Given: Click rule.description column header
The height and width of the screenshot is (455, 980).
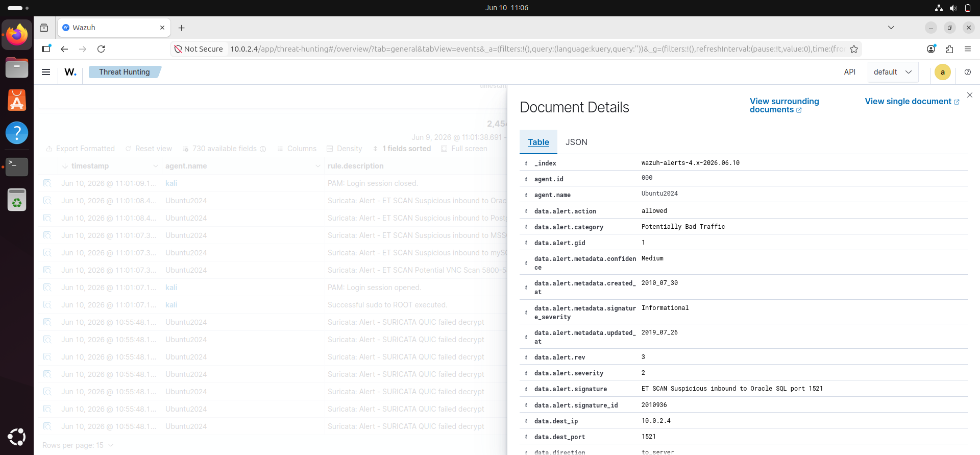Looking at the screenshot, I should click(x=356, y=166).
